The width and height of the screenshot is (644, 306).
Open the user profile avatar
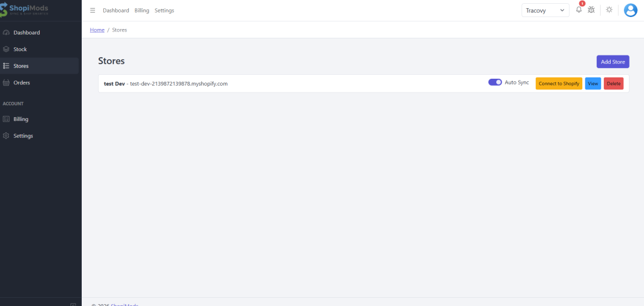[630, 10]
